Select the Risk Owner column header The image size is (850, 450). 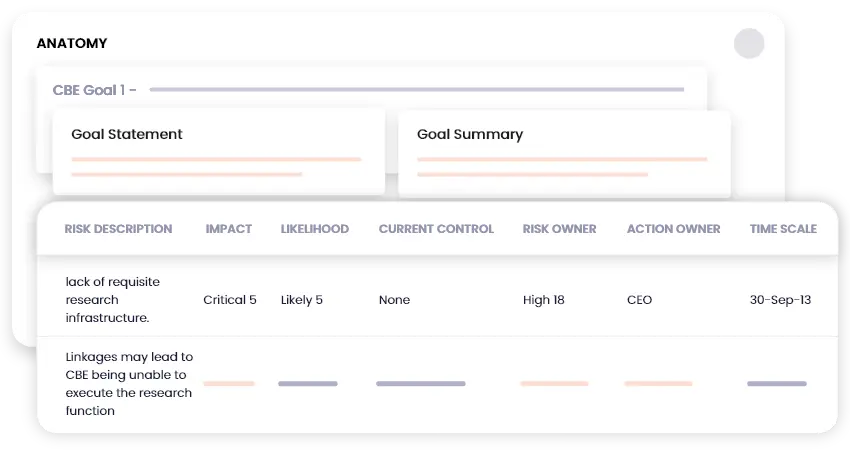(559, 229)
